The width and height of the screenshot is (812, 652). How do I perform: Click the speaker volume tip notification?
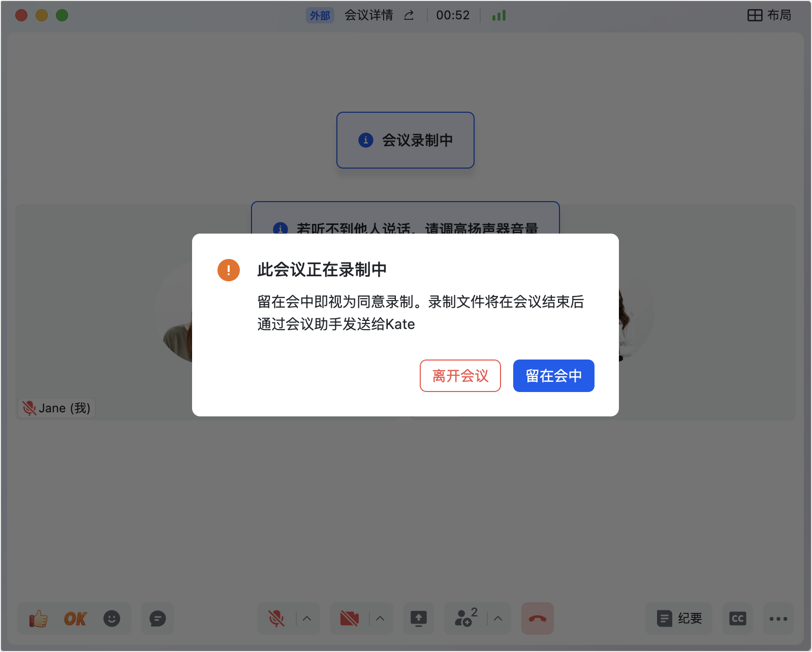(405, 218)
